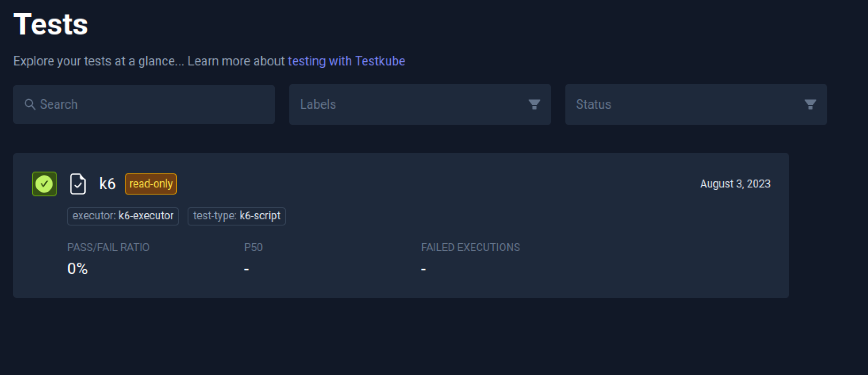Open the Labels combo box selector
This screenshot has width=868, height=375.
[x=420, y=104]
